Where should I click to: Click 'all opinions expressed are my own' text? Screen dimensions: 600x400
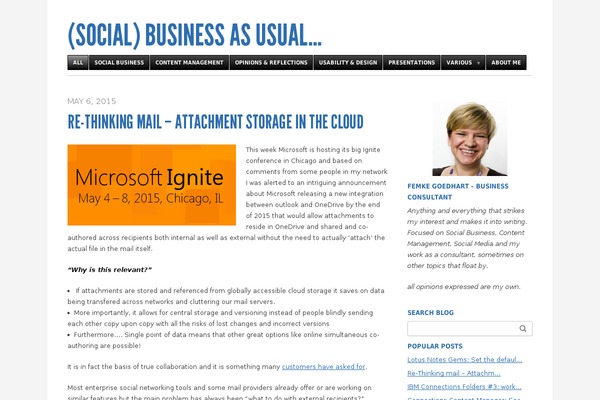464,287
